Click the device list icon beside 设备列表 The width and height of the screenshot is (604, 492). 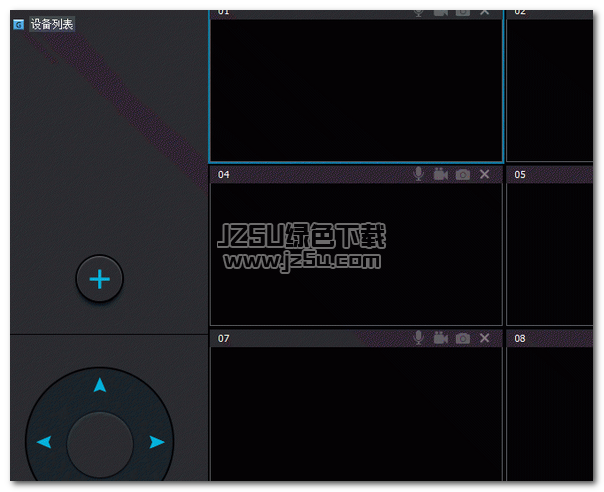coord(18,25)
